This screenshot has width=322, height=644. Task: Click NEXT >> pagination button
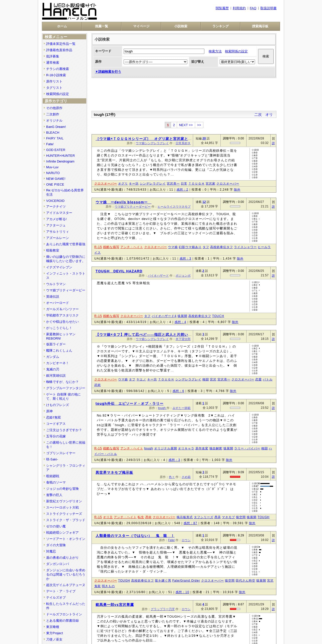(186, 125)
